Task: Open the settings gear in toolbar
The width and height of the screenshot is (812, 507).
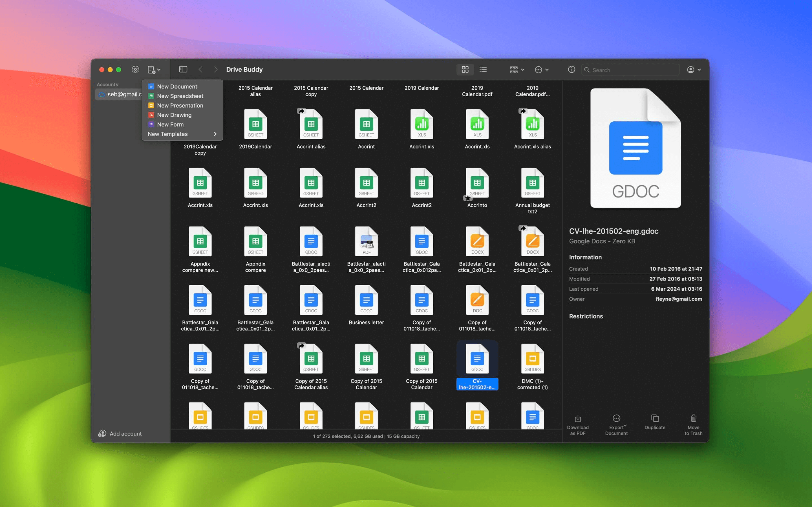Action: click(x=135, y=69)
